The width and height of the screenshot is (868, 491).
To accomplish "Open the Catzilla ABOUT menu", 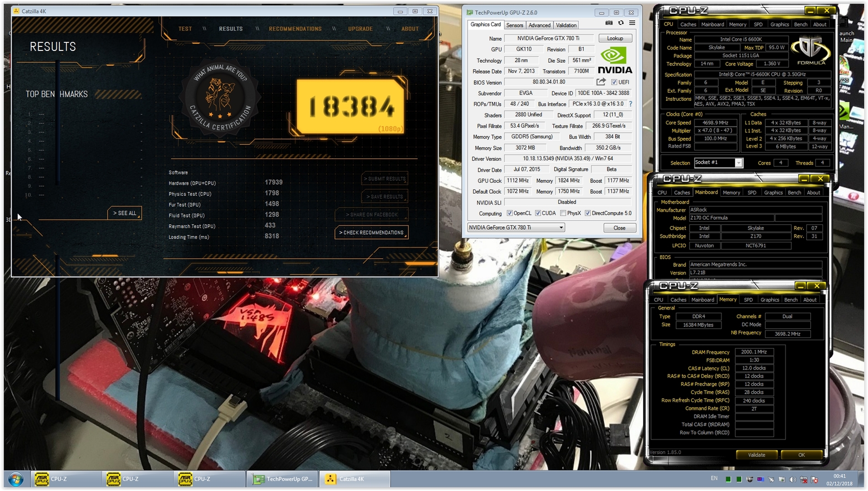I will coord(410,29).
